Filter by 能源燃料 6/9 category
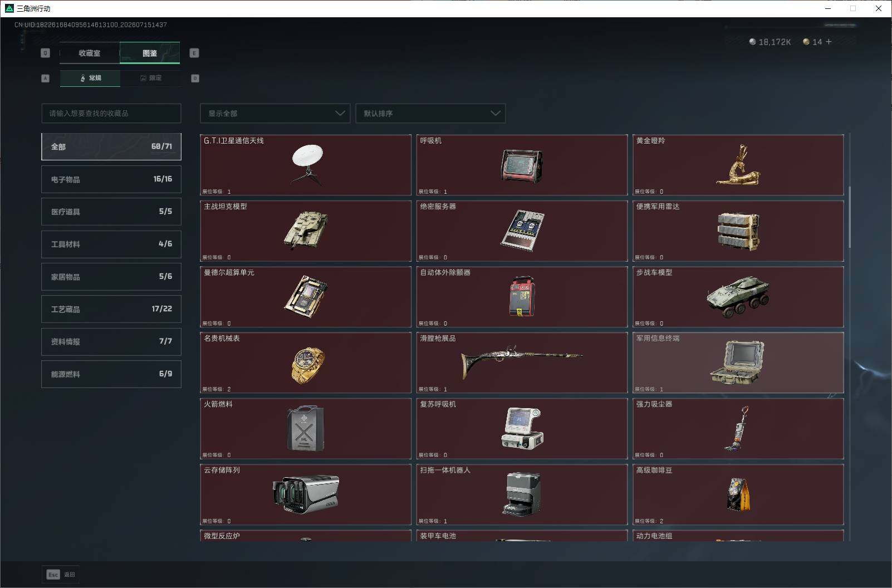This screenshot has height=588, width=892. (x=111, y=374)
